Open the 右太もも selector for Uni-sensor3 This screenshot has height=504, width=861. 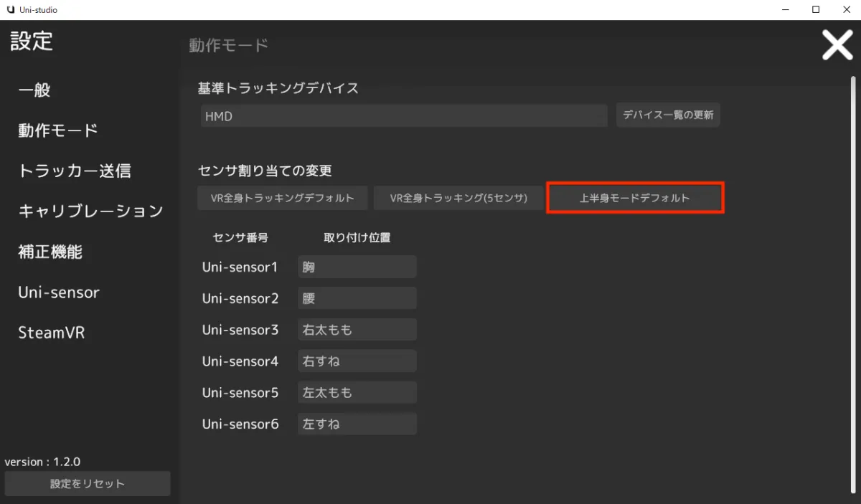coord(357,329)
